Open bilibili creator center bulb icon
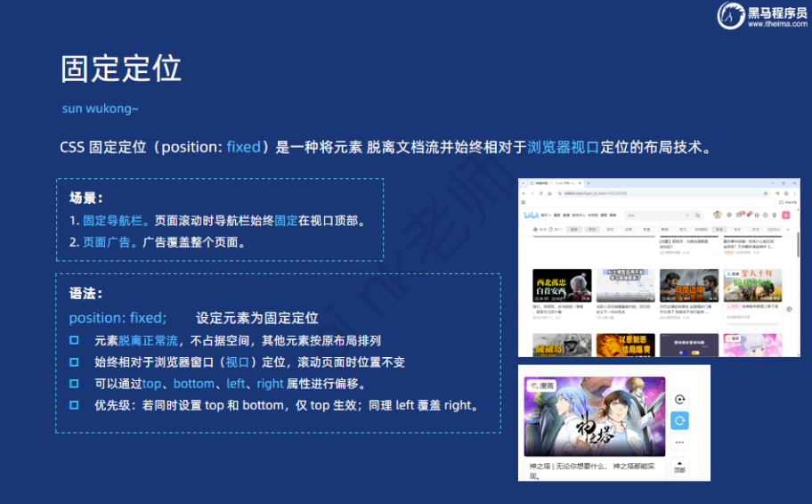The width and height of the screenshot is (812, 504). pos(775,215)
